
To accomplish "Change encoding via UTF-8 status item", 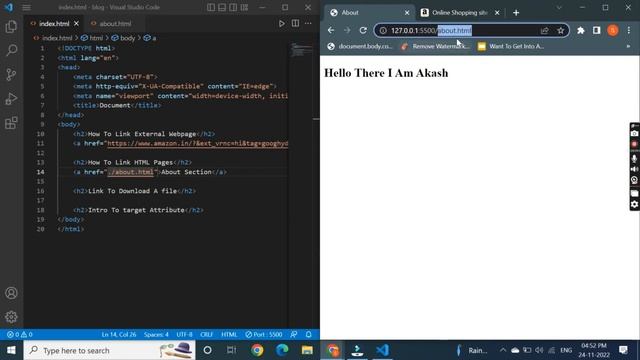I will point(184,334).
